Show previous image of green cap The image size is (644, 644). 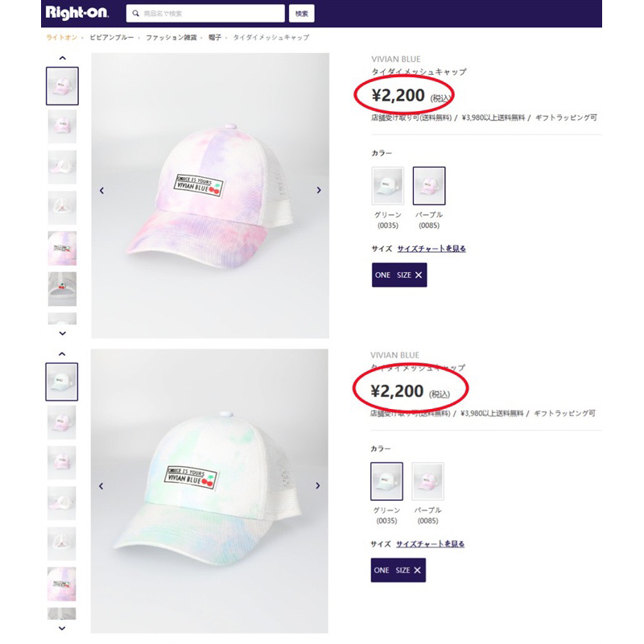tap(101, 486)
